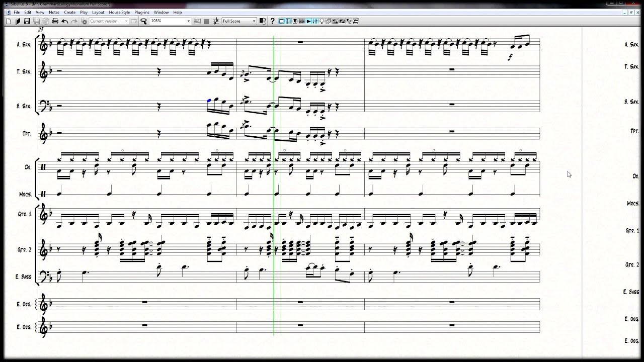
Task: Click the Redo arrow icon
Action: tap(74, 21)
